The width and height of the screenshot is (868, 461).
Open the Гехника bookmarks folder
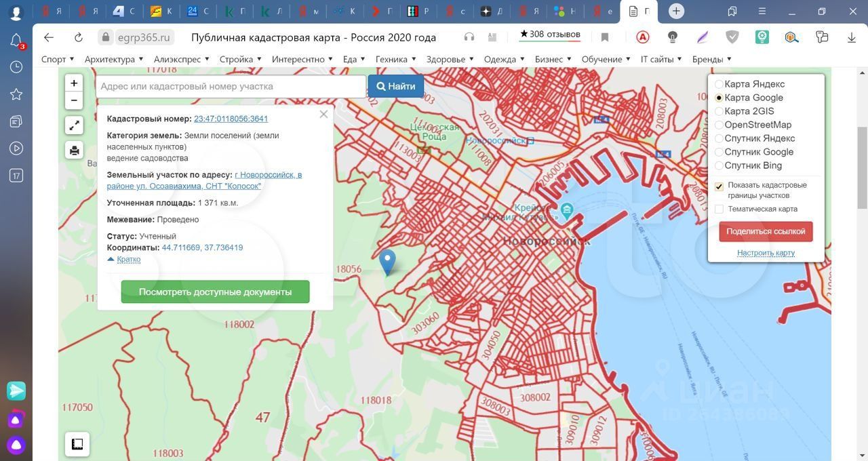[396, 59]
